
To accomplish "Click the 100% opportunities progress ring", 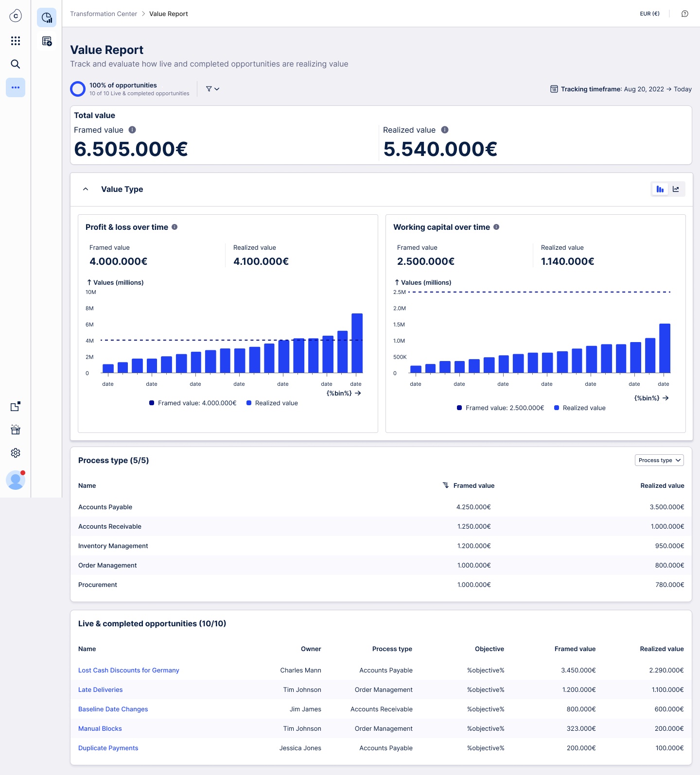I will (78, 89).
